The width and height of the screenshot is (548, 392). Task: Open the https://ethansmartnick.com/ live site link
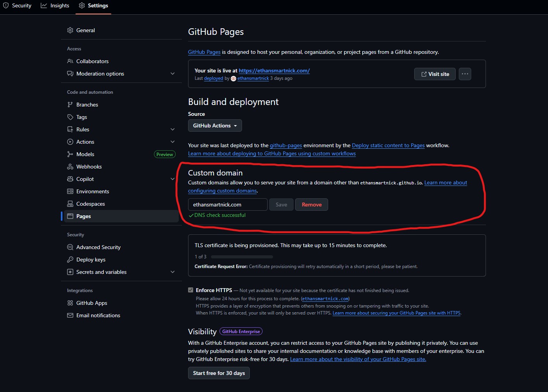click(274, 70)
